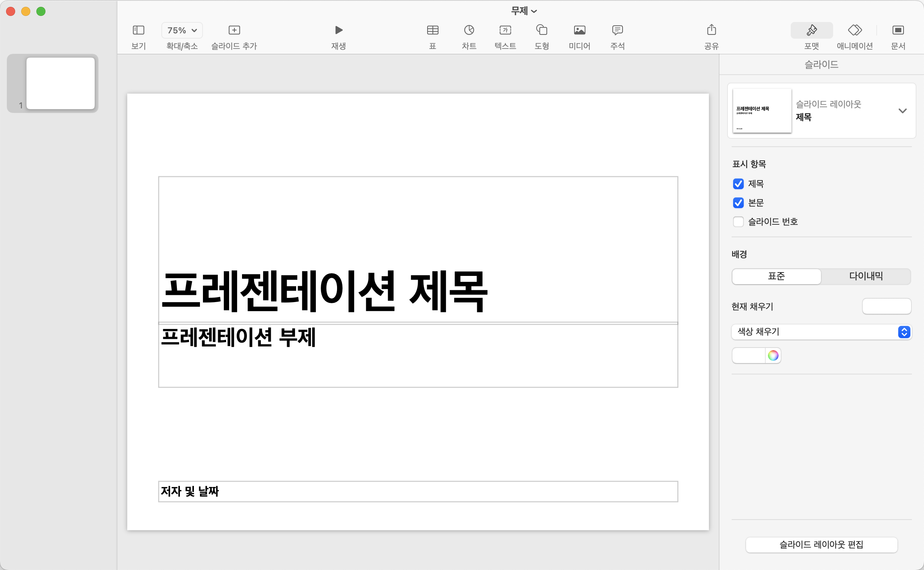
Task: Enable the 슬라이드 번호 checkbox
Action: (x=738, y=222)
